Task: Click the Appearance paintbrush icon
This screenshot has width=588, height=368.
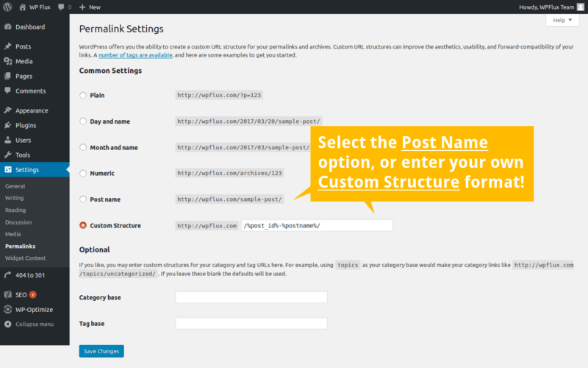Action: pos(7,110)
